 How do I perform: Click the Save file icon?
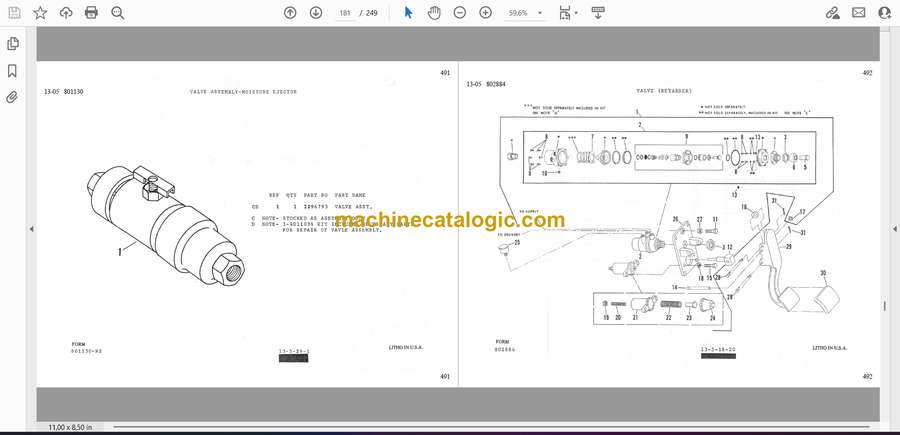pyautogui.click(x=14, y=13)
